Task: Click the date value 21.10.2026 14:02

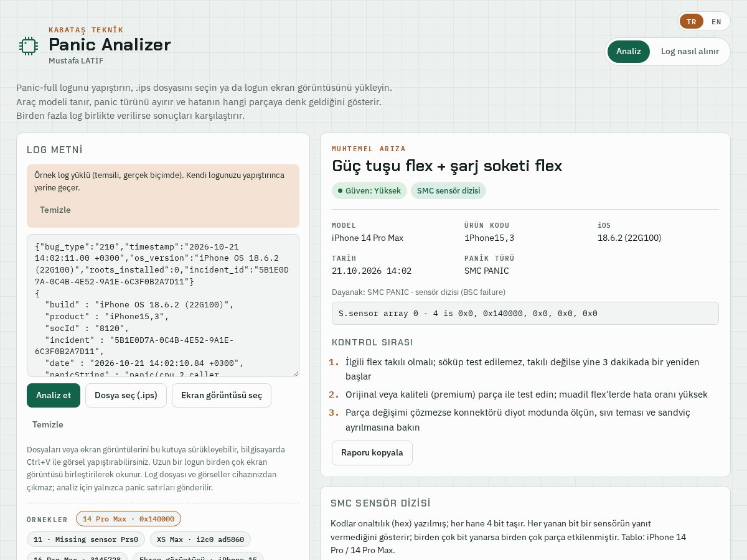Action: click(x=372, y=271)
